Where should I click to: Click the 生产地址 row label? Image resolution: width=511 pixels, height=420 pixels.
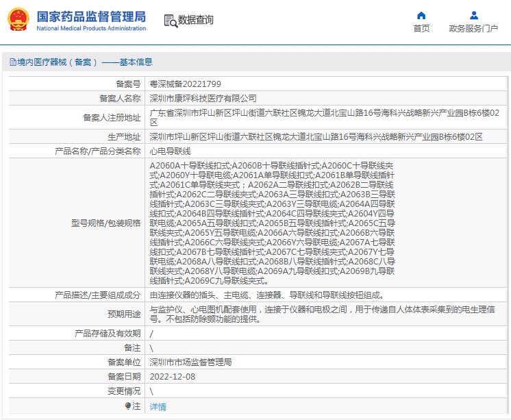(x=124, y=137)
